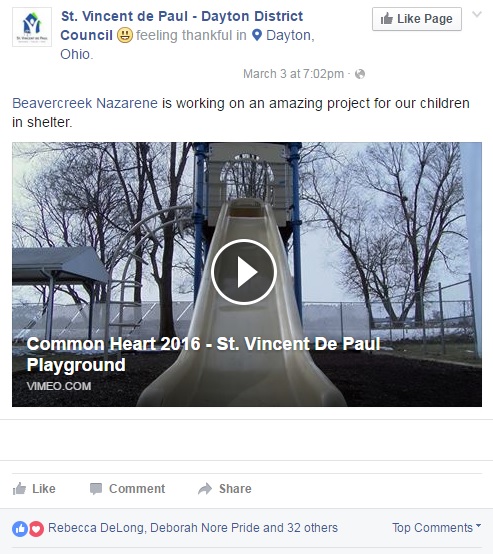Click the speech bubble Comment icon
This screenshot has height=554, width=493.
[96, 489]
